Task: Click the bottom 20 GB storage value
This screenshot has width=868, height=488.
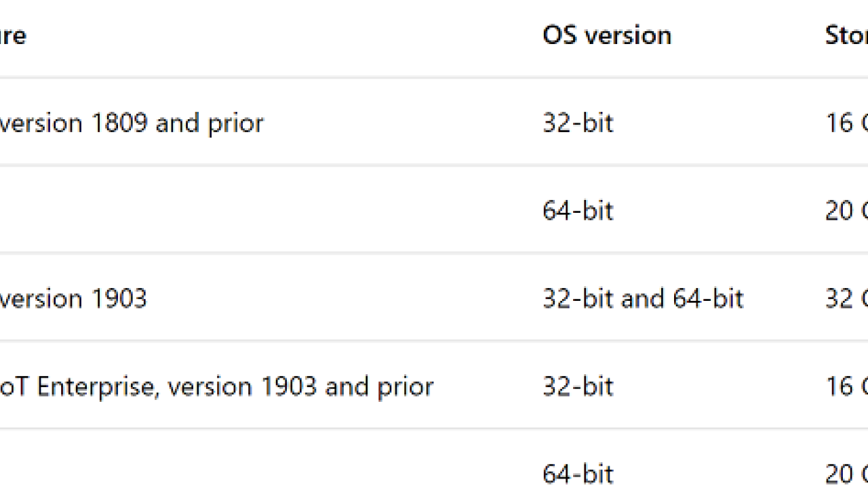Action: tap(846, 474)
